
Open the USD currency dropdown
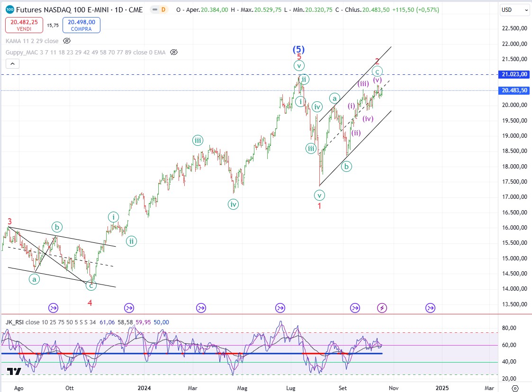[514, 10]
